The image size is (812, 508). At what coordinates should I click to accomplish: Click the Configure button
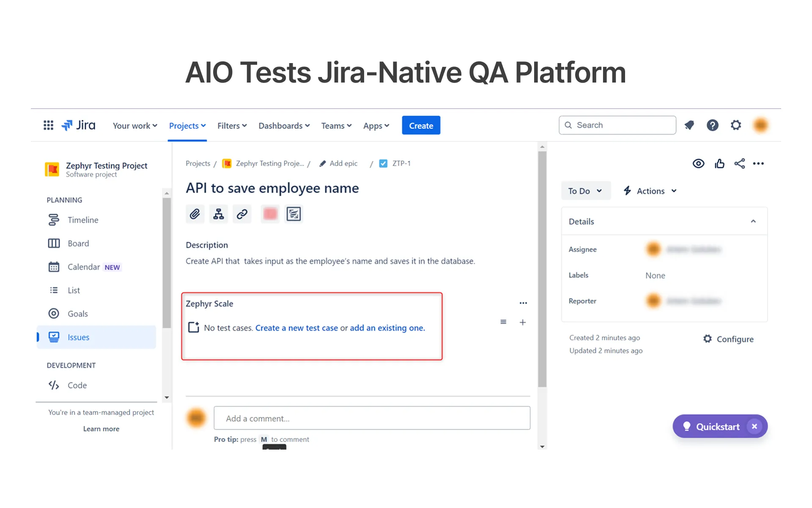729,339
